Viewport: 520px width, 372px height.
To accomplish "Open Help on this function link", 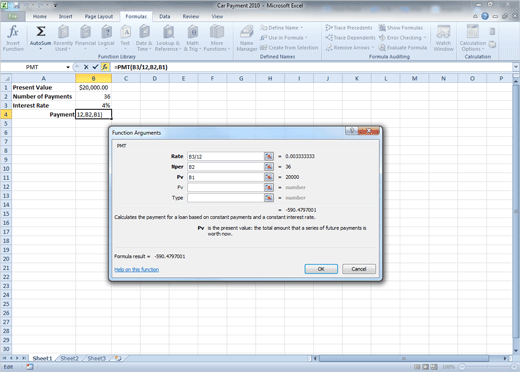I will click(x=136, y=269).
